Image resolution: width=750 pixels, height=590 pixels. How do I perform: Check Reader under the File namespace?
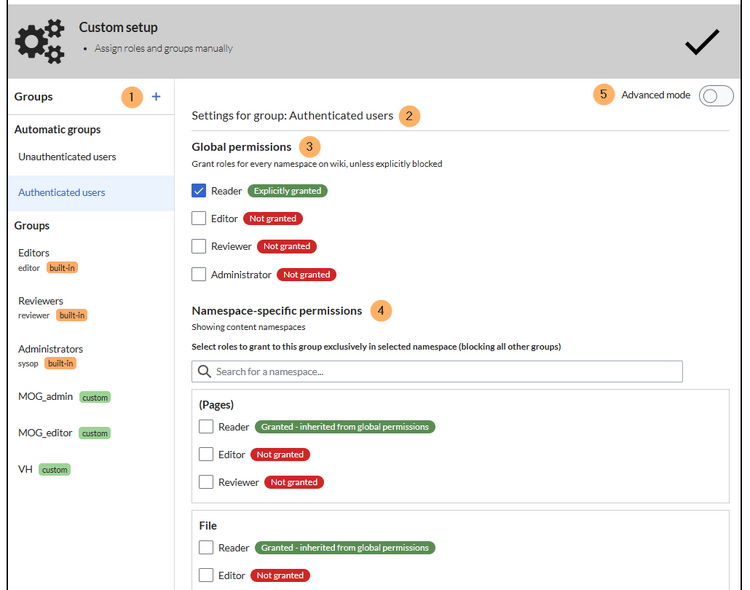tap(206, 548)
